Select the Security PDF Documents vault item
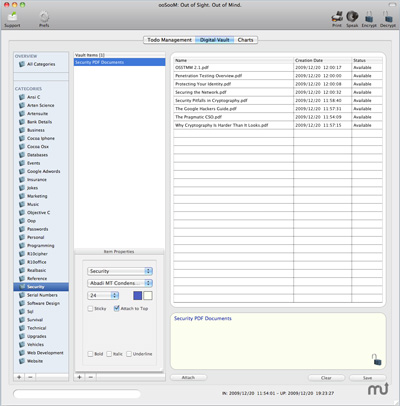 (x=119, y=62)
